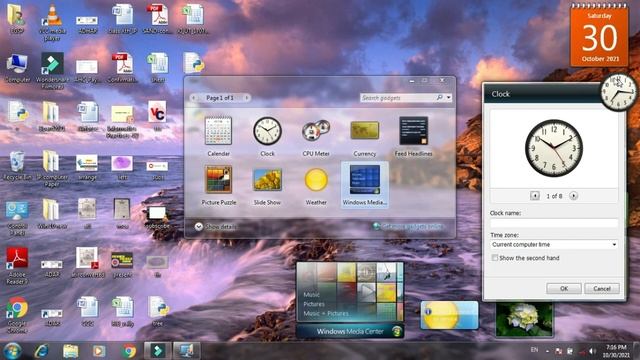Open the Recycle Bin

[x=17, y=166]
